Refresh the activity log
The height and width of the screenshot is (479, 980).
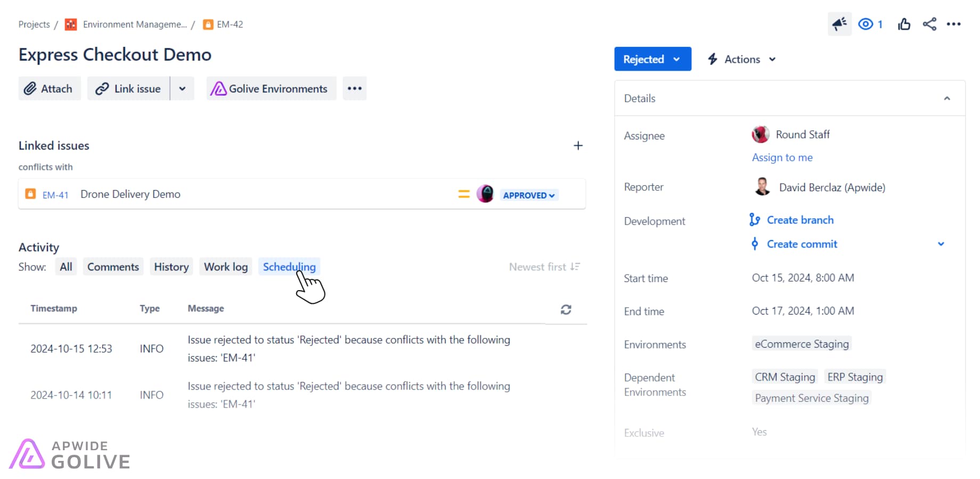point(566,309)
